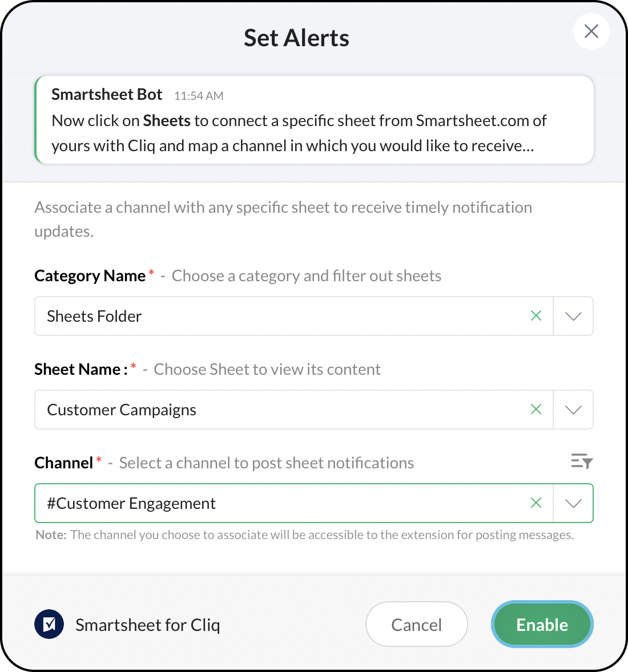
Task: Click the Smartsheet logo icon
Action: (x=49, y=625)
